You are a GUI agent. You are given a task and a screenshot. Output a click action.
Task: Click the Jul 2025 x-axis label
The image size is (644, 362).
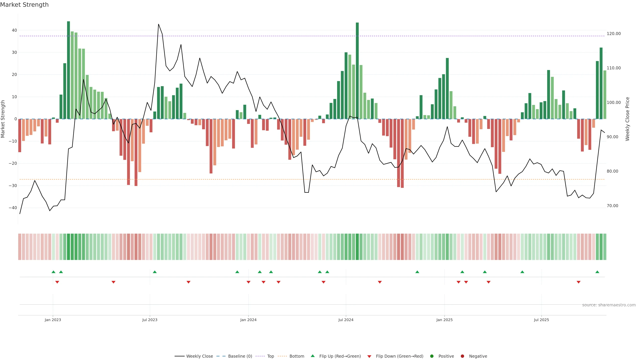click(x=541, y=320)
